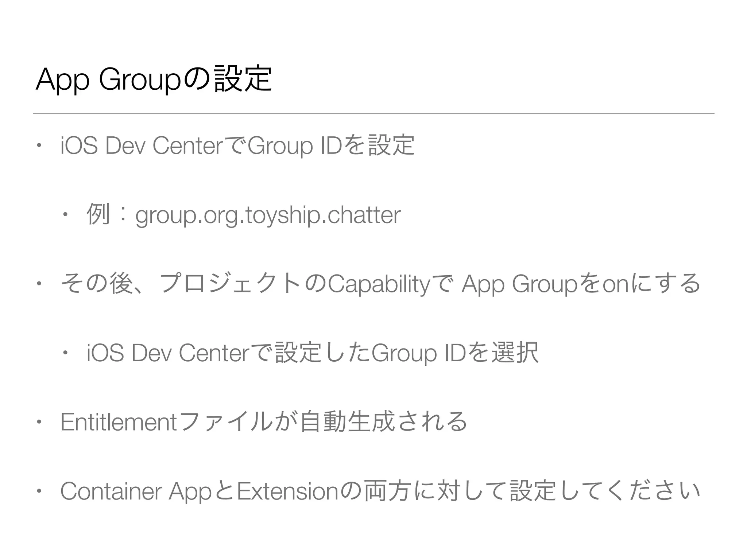747x560 pixels.
Task: Click the example text 'group.org.toyship.chatter'
Action: 268,215
